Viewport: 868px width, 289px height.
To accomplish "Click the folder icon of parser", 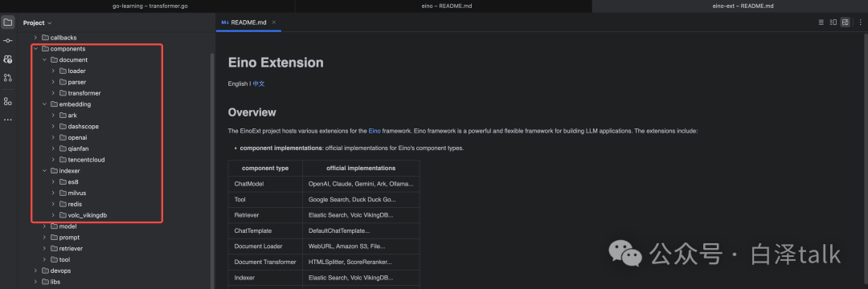I will [x=63, y=82].
